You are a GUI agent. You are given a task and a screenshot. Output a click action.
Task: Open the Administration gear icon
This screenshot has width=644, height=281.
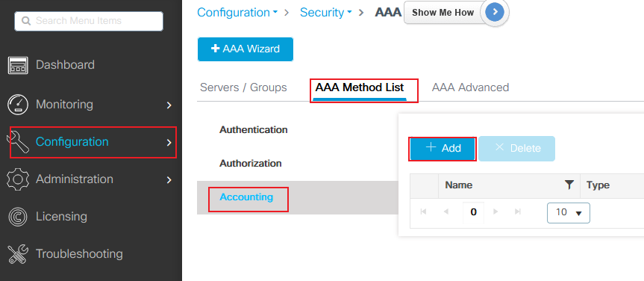(18, 179)
